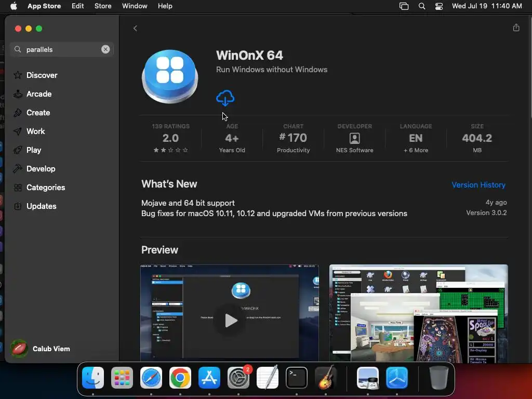
Task: Open Control Center in menu bar
Action: (x=439, y=6)
